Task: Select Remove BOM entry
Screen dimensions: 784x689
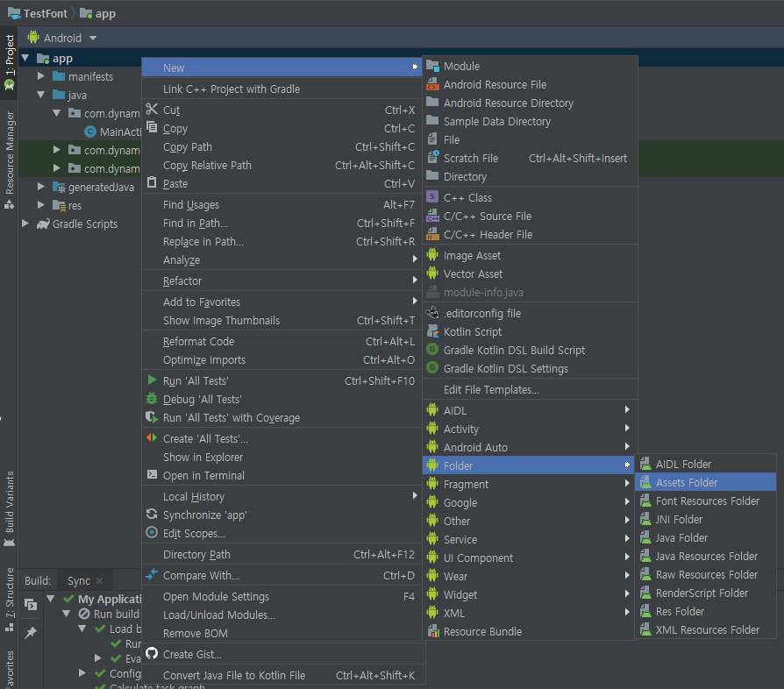Action: (282, 633)
